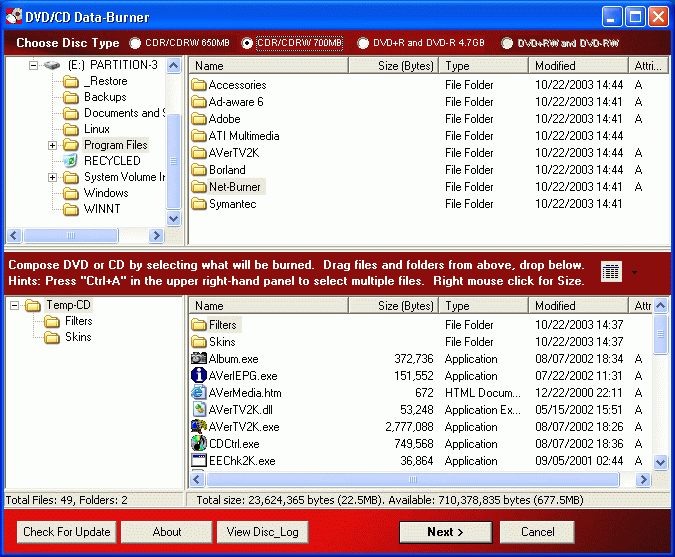Screen dimensions: 675x557
Task: Click the DVD/CD Data-Burner title bar icon
Action: pyautogui.click(x=14, y=16)
